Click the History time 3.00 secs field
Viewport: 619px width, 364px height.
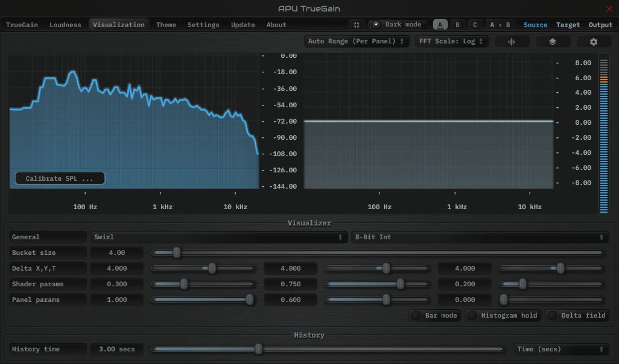pos(117,349)
